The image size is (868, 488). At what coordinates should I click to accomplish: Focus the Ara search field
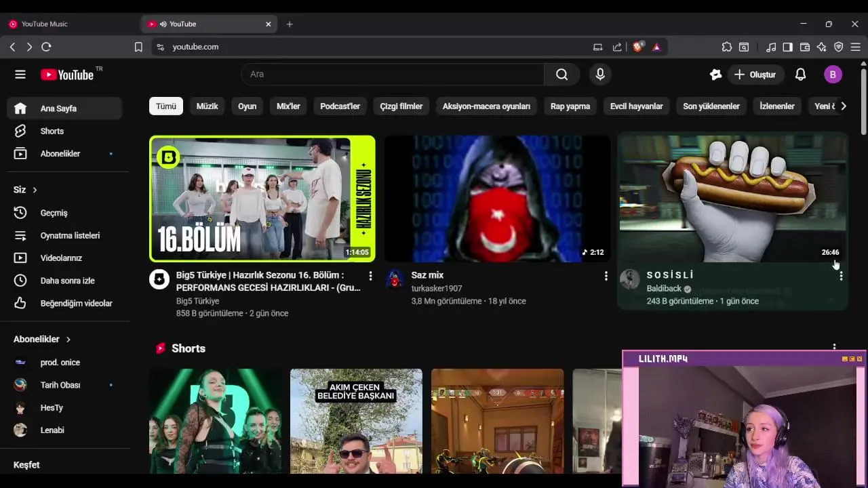393,75
